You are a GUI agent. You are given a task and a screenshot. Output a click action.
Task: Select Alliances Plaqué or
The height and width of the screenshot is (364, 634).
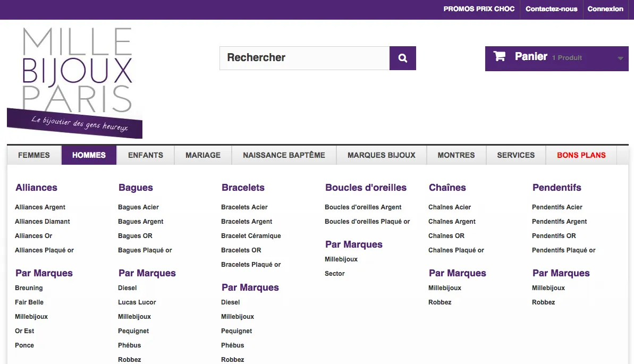pyautogui.click(x=45, y=250)
